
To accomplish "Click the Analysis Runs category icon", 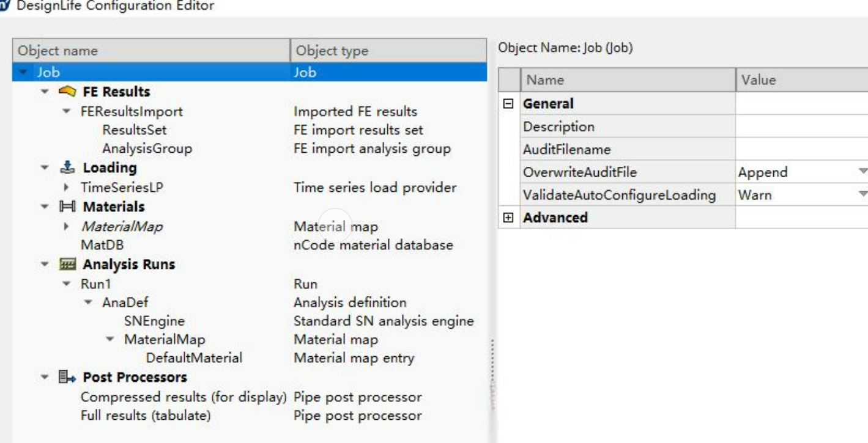I will [67, 264].
